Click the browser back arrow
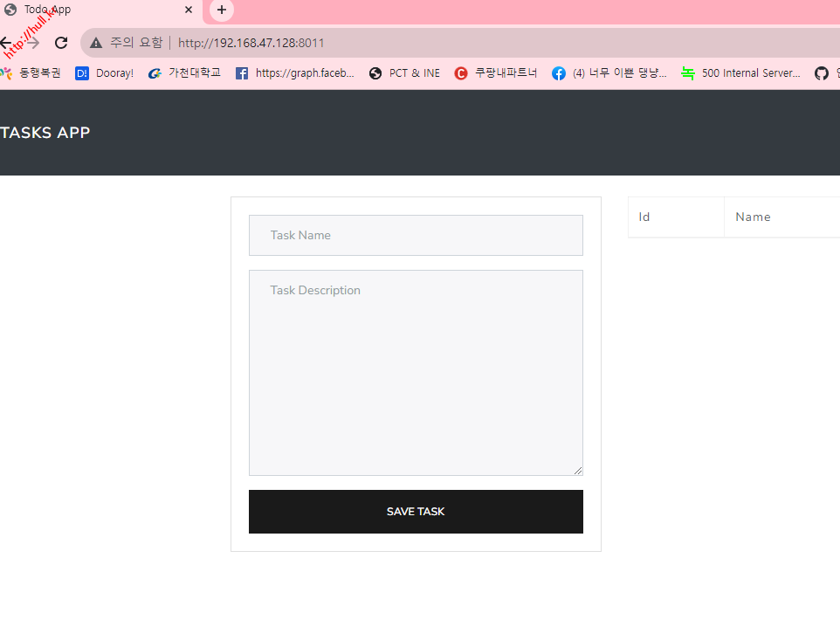This screenshot has width=840, height=620. tap(6, 43)
